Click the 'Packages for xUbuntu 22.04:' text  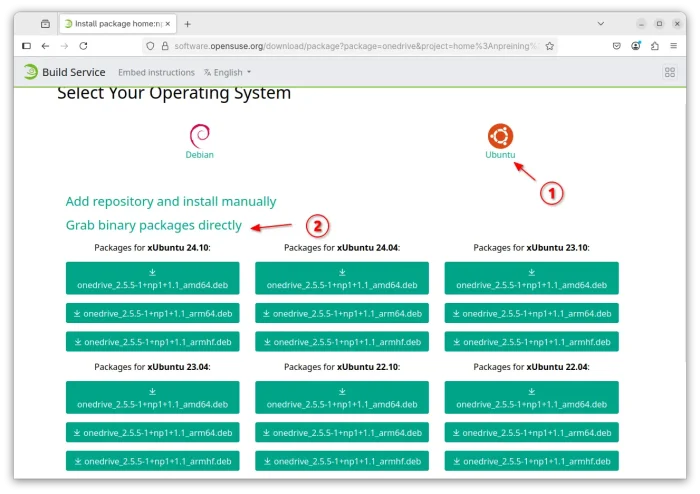pos(531,367)
